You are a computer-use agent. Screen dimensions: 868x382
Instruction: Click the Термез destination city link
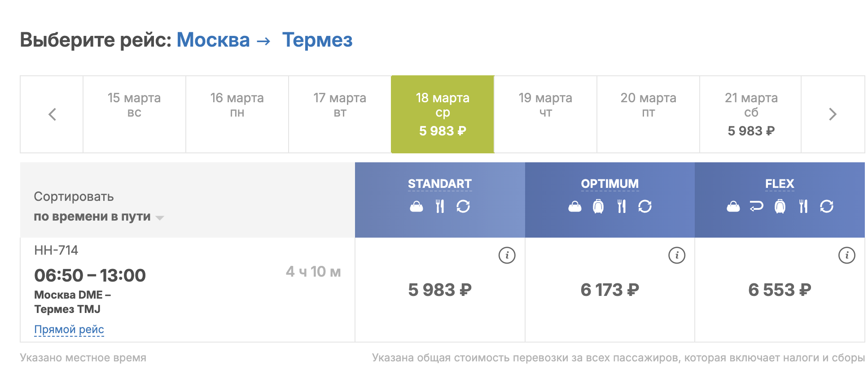click(317, 40)
